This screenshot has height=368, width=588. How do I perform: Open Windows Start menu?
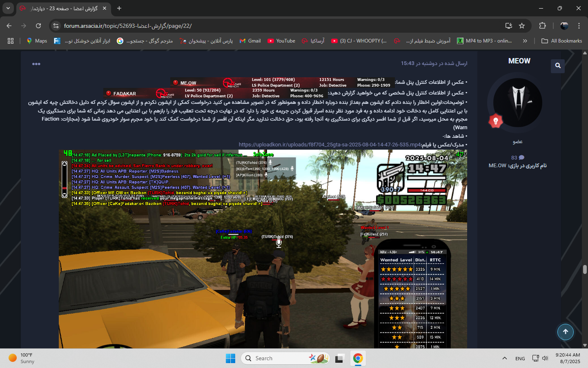coord(230,359)
